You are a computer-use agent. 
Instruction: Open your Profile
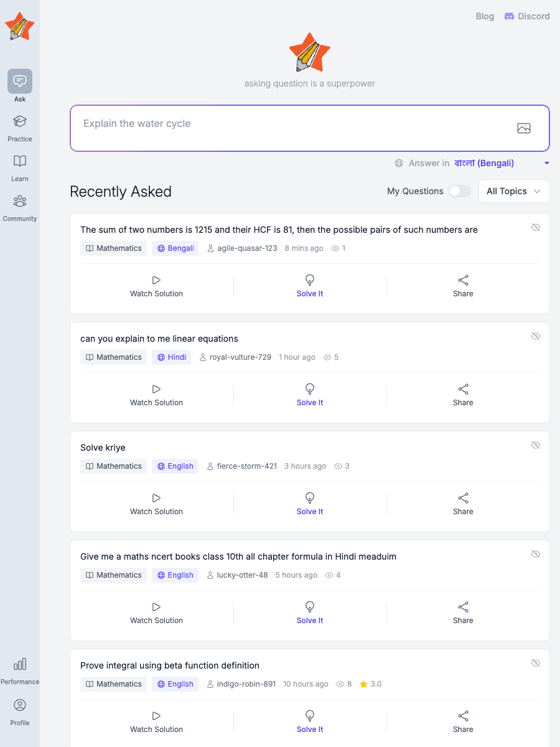coord(19,710)
